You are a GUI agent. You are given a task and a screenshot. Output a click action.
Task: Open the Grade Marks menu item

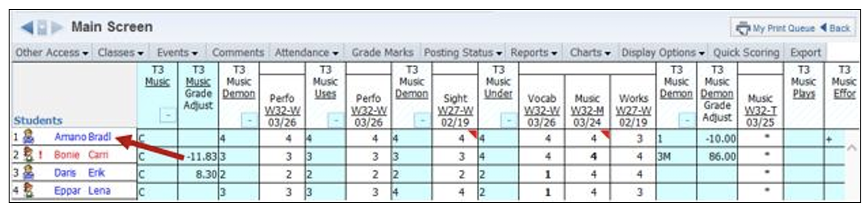click(382, 53)
